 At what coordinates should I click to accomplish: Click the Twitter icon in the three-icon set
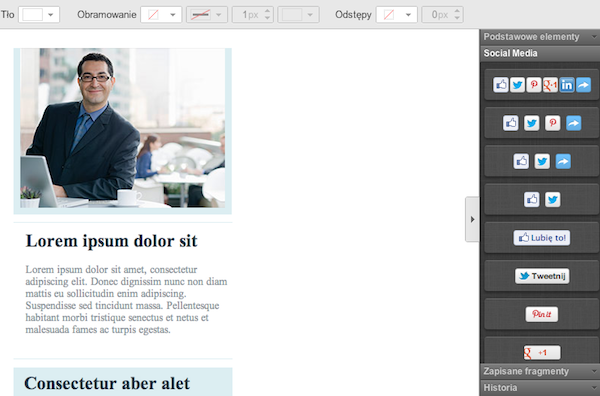coord(542,161)
